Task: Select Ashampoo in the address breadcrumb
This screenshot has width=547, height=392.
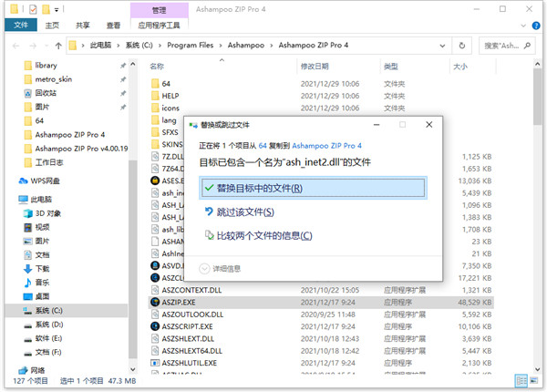Action: click(x=246, y=46)
